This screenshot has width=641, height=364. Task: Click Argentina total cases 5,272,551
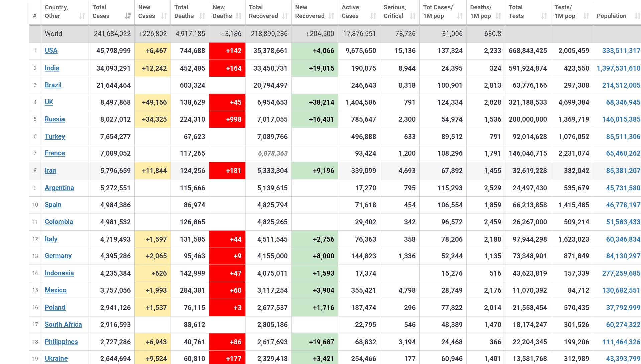tap(115, 188)
